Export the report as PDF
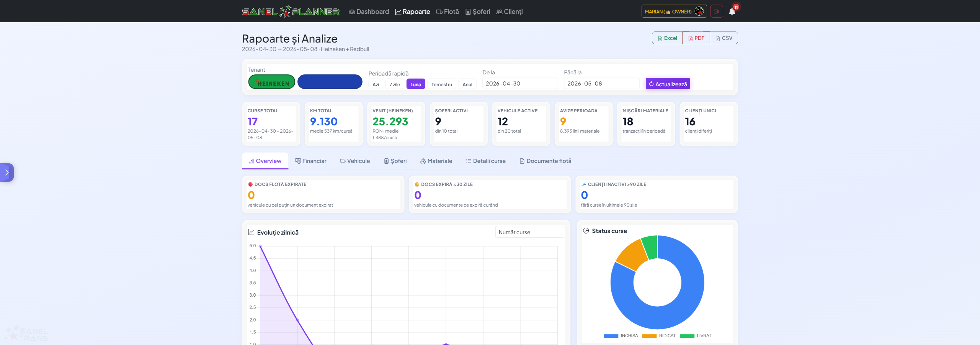The image size is (980, 345). (696, 38)
